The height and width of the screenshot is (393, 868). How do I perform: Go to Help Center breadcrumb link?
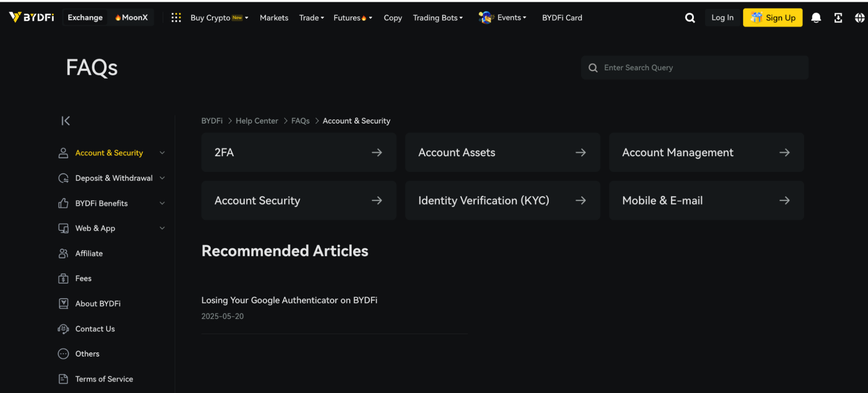pyautogui.click(x=257, y=121)
